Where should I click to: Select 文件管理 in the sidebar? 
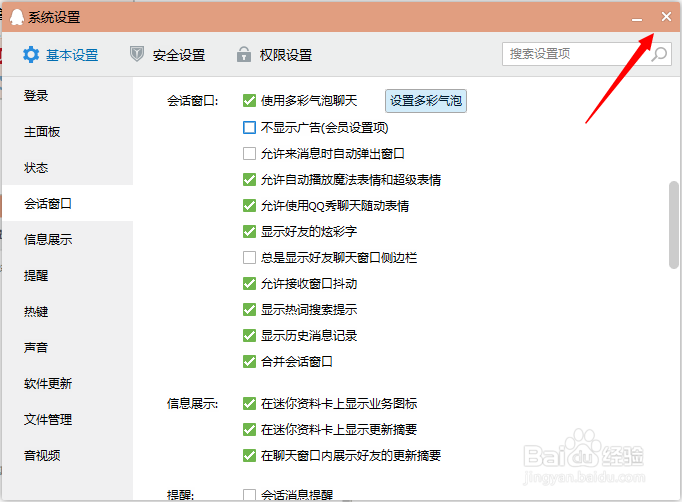67,419
